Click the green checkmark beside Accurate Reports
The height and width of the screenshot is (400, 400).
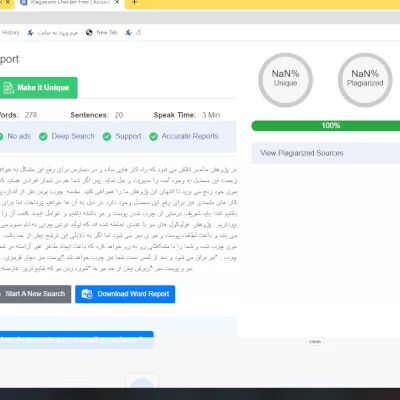click(x=153, y=136)
